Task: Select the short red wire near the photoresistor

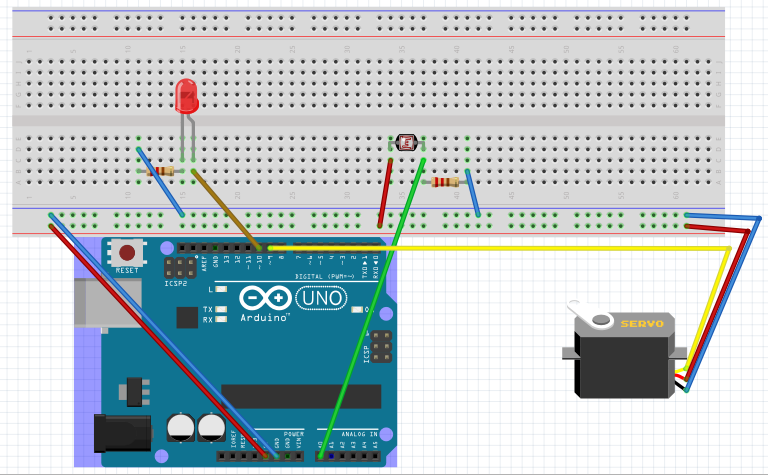Action: coord(385,192)
